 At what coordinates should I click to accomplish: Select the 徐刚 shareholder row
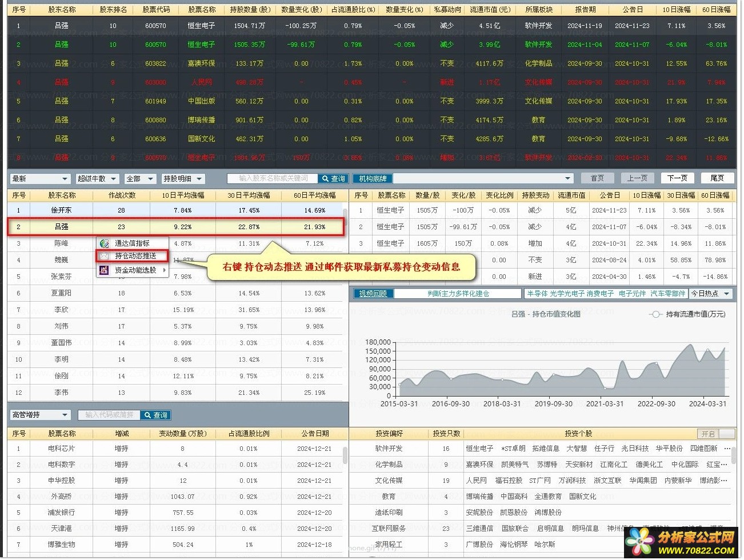[175, 376]
